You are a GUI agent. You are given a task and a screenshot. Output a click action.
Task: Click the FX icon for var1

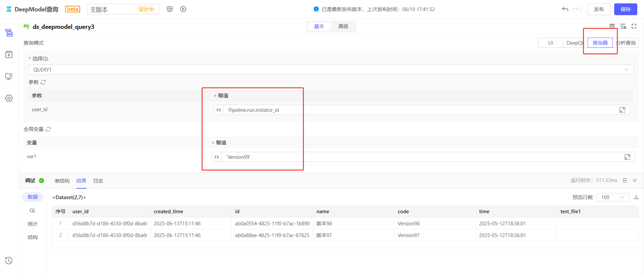pos(217,157)
